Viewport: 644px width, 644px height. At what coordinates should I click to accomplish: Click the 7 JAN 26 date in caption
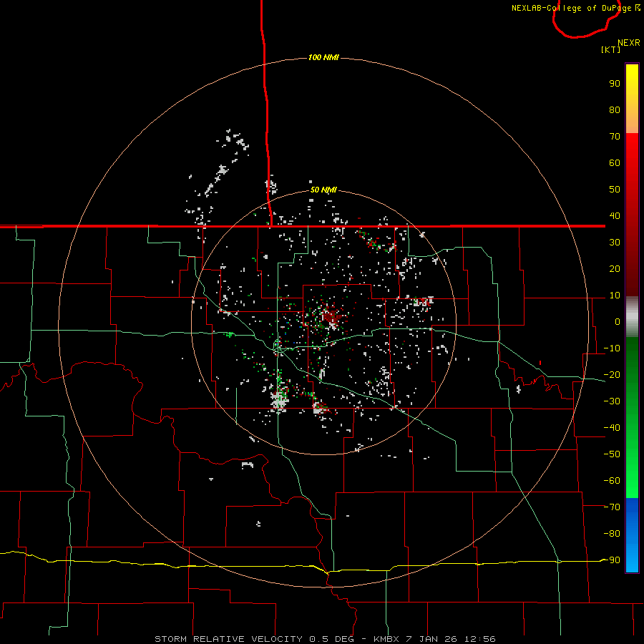(432, 639)
